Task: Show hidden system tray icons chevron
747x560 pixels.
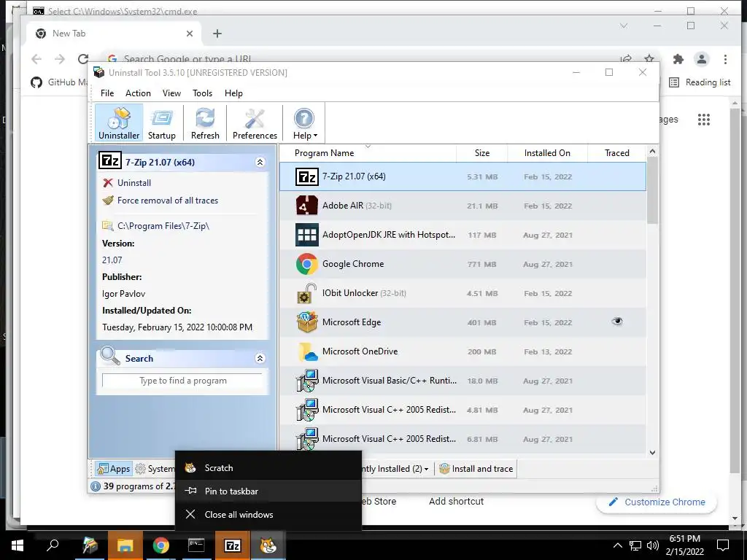Action: click(x=617, y=545)
